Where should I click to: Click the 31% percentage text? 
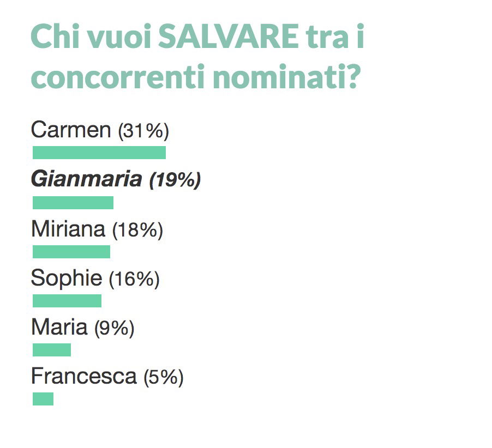point(143,130)
